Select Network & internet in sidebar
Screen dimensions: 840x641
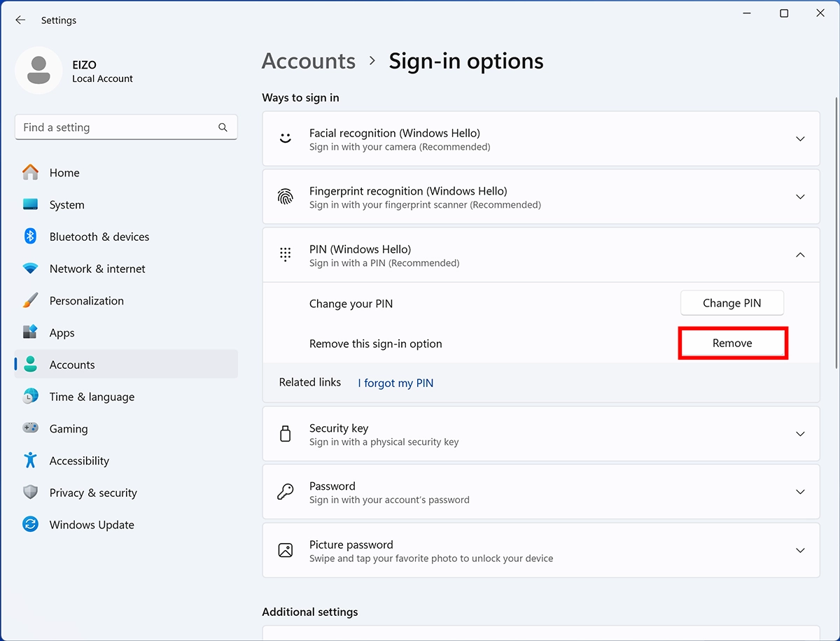click(126, 269)
